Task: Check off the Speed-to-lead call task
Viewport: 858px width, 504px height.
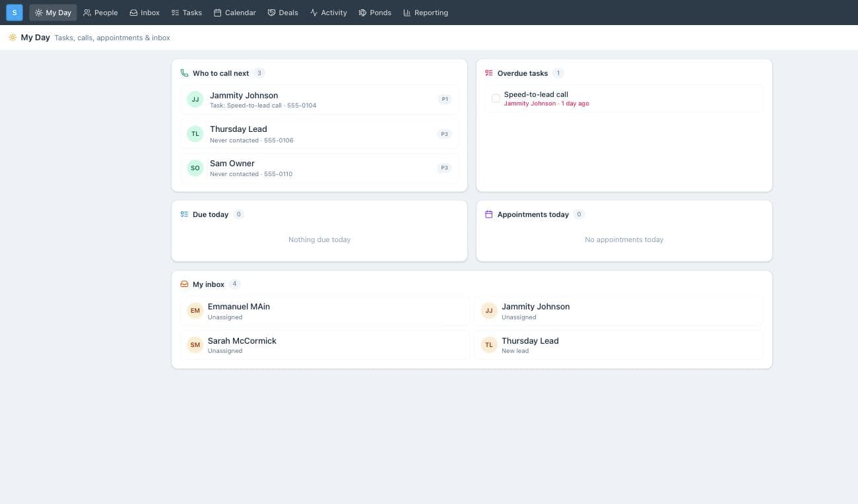Action: click(x=496, y=98)
